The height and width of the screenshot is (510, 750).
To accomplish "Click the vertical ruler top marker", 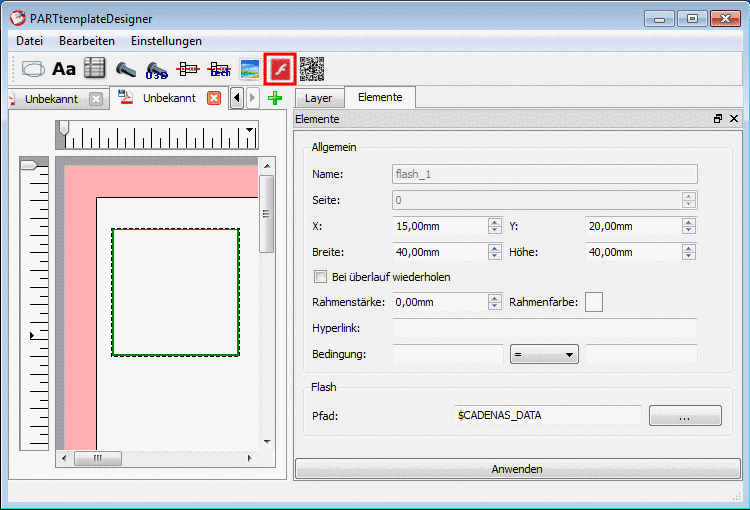I will click(x=29, y=165).
